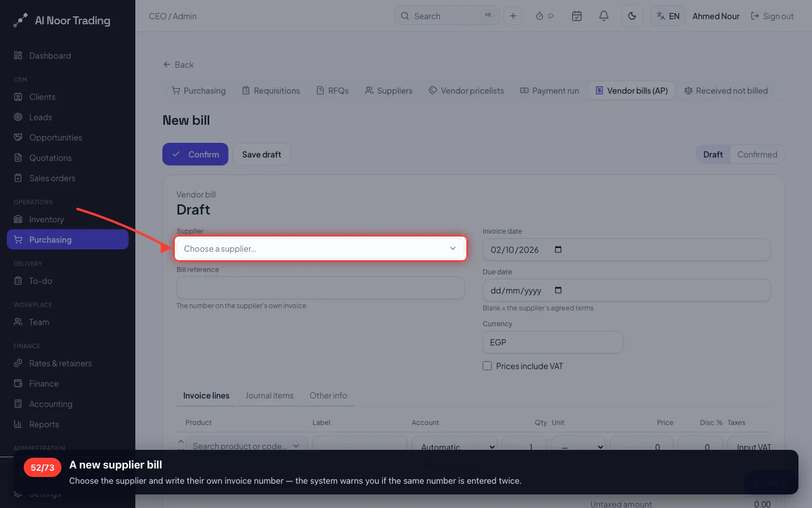Open Finance in the sidebar

68,384
